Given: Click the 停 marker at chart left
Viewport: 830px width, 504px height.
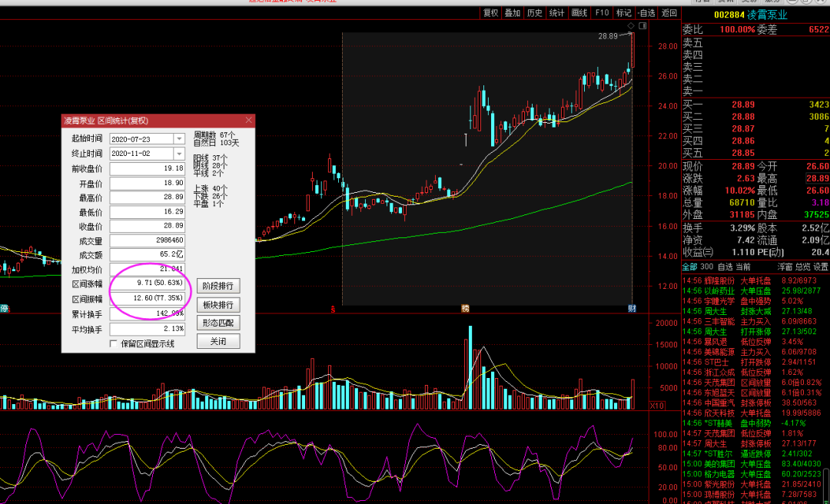Looking at the screenshot, I should tap(5, 309).
